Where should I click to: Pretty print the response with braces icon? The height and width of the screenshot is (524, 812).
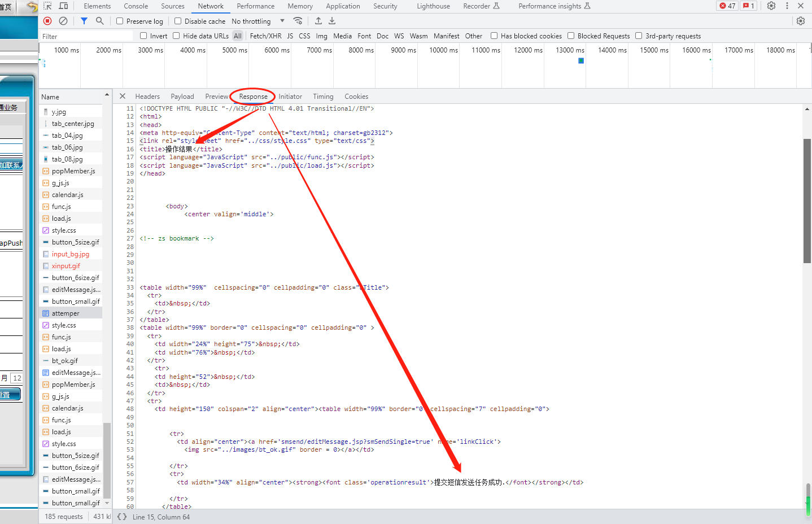click(122, 517)
